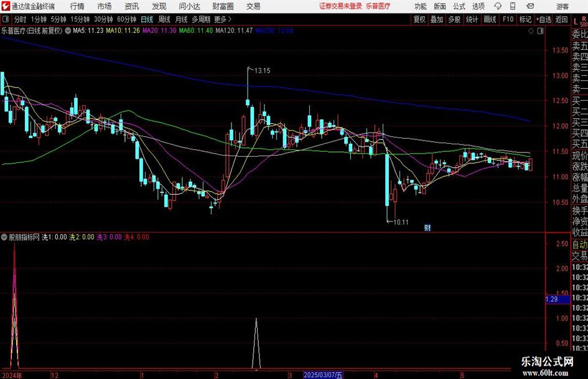The width and height of the screenshot is (588, 379).
Task: Switch to 月线 monthly tab
Action: 182,19
